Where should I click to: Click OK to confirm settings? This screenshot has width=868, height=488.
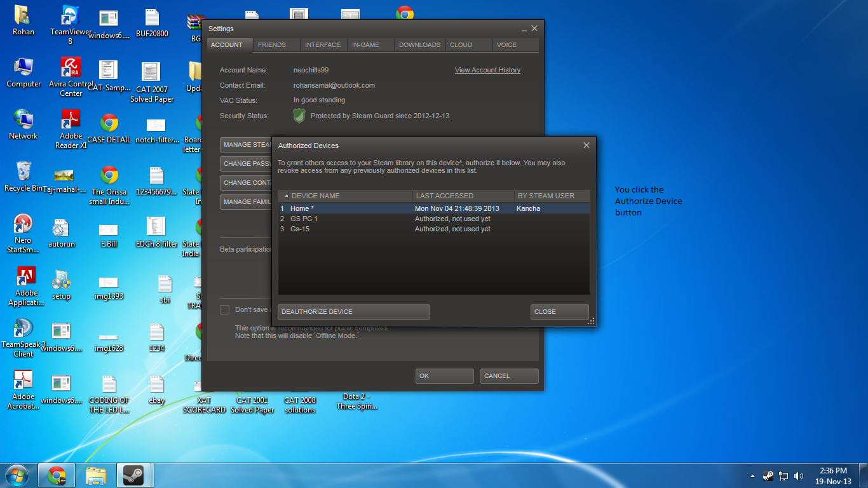pyautogui.click(x=444, y=376)
